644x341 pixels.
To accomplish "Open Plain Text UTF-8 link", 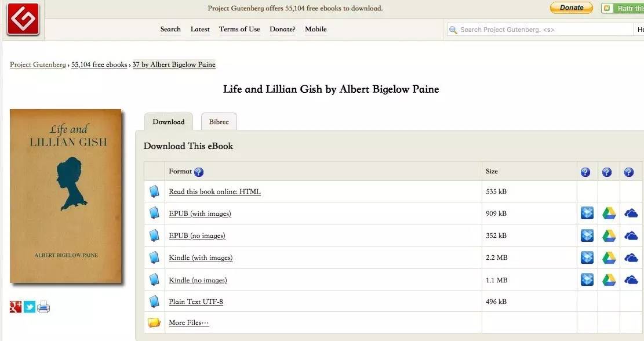I will [196, 302].
